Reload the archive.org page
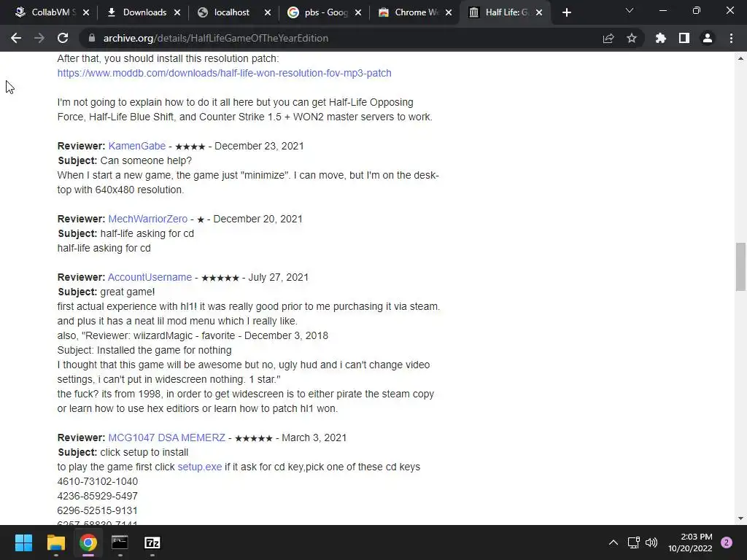Image resolution: width=747 pixels, height=560 pixels. pos(63,38)
